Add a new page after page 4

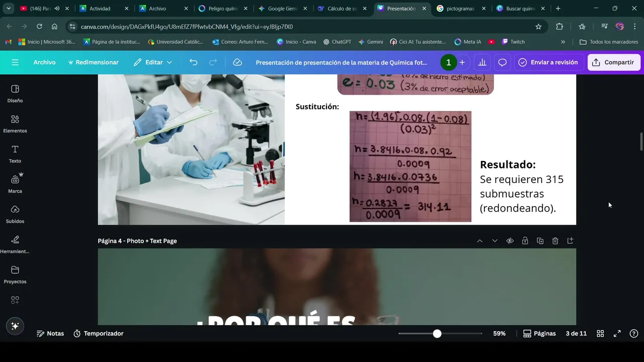(x=570, y=241)
